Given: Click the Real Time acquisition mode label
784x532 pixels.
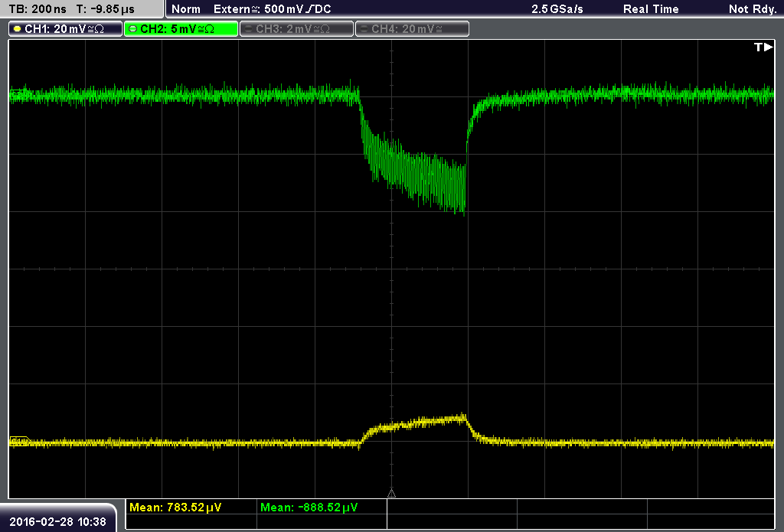Looking at the screenshot, I should coord(651,9).
